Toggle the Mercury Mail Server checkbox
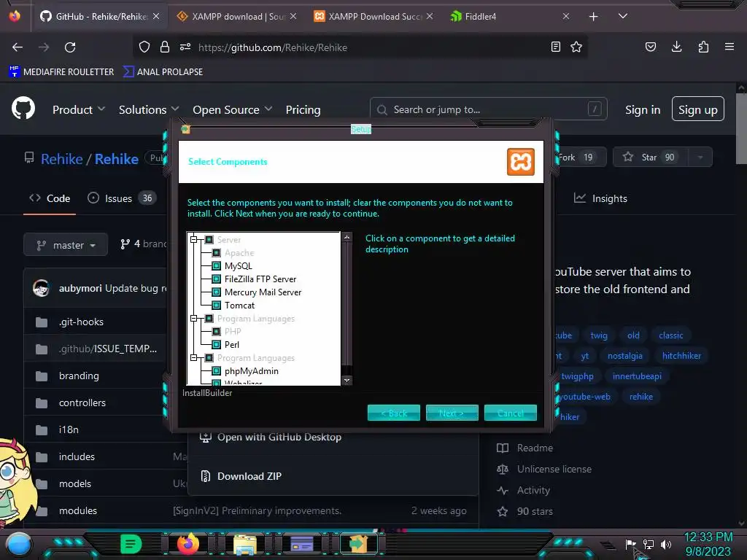The image size is (747, 560). click(x=216, y=292)
